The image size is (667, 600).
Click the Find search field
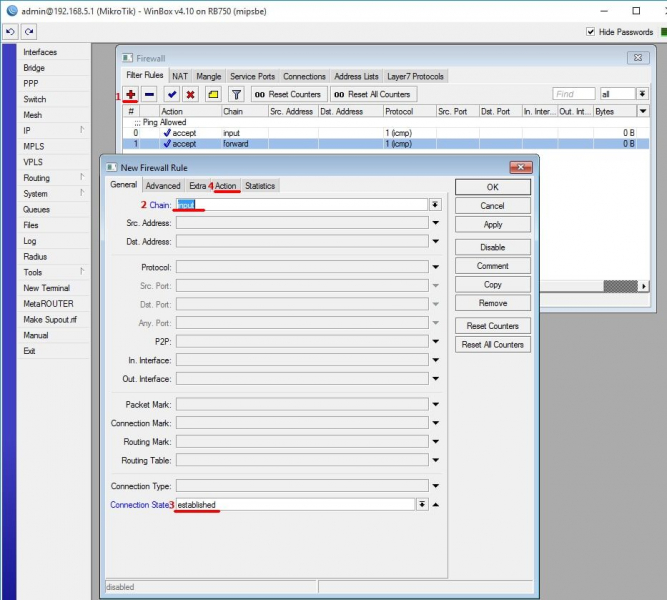coord(574,94)
